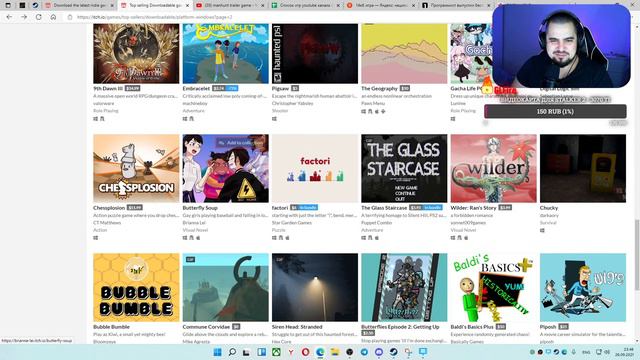Switch to the 'Download the latest indie games' tab
Screen dimensions: 640x360
[77, 5]
